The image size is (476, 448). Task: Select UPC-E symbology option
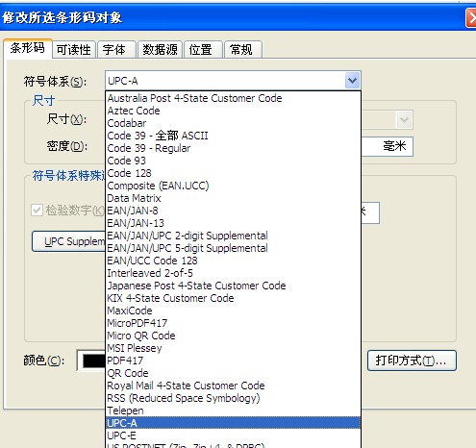click(x=233, y=436)
